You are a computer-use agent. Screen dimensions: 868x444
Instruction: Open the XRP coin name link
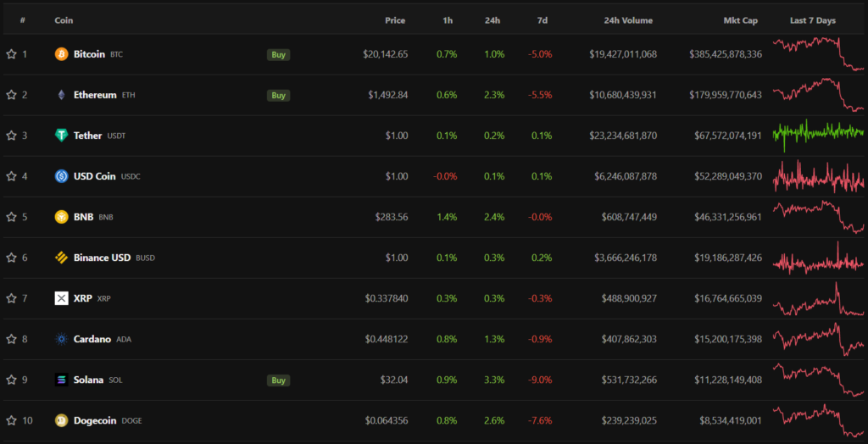pyautogui.click(x=83, y=298)
